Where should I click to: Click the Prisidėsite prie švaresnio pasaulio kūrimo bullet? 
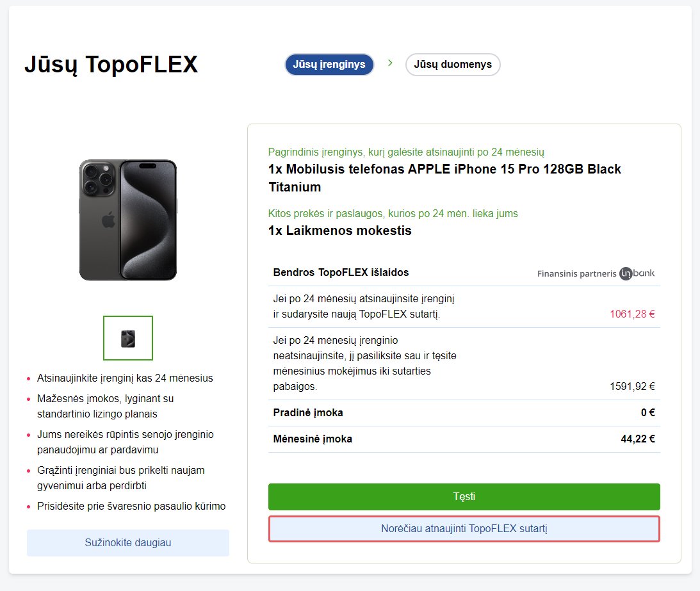point(131,506)
